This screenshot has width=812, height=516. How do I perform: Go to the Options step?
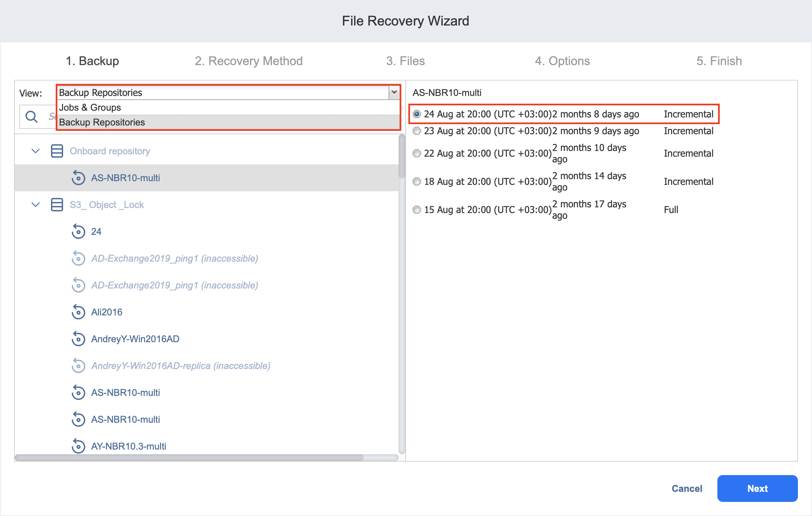[x=562, y=61]
